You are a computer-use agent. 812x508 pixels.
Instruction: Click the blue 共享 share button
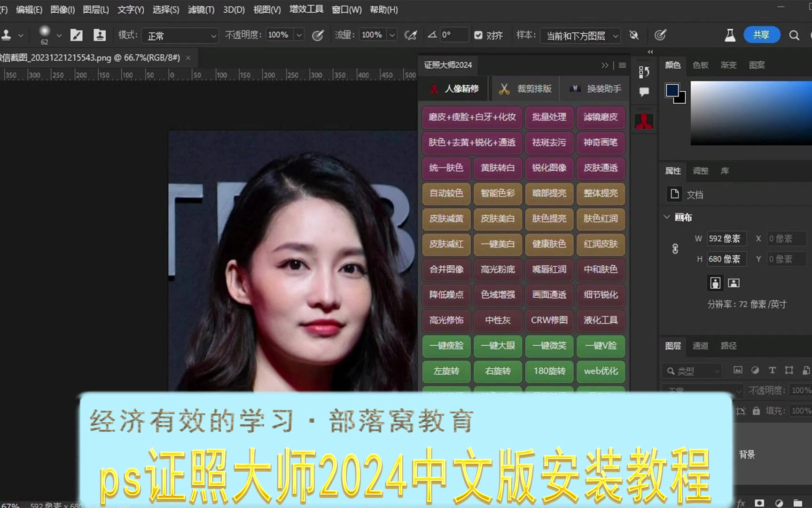tap(761, 35)
